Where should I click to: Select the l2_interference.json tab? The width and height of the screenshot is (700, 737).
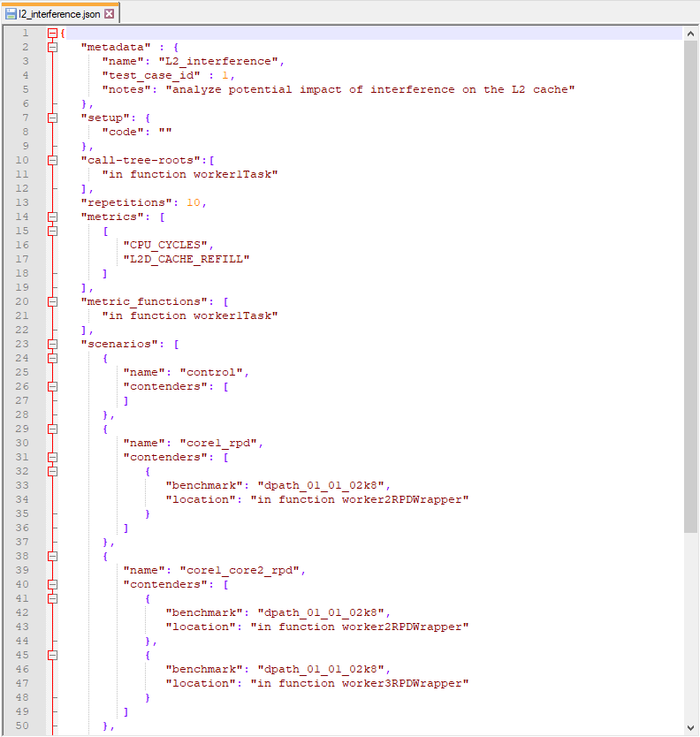pyautogui.click(x=60, y=13)
